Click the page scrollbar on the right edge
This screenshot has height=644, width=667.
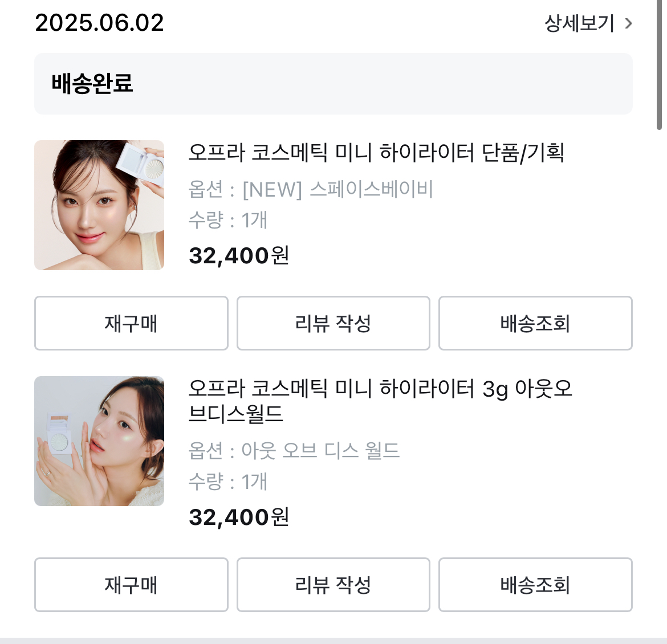[x=660, y=66]
